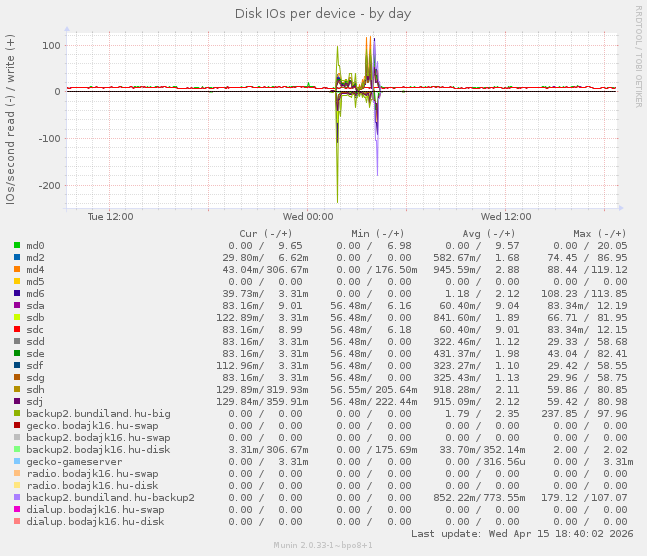Click backup2.bundiland.hu-backup2 max read '179.12'

pos(560,497)
